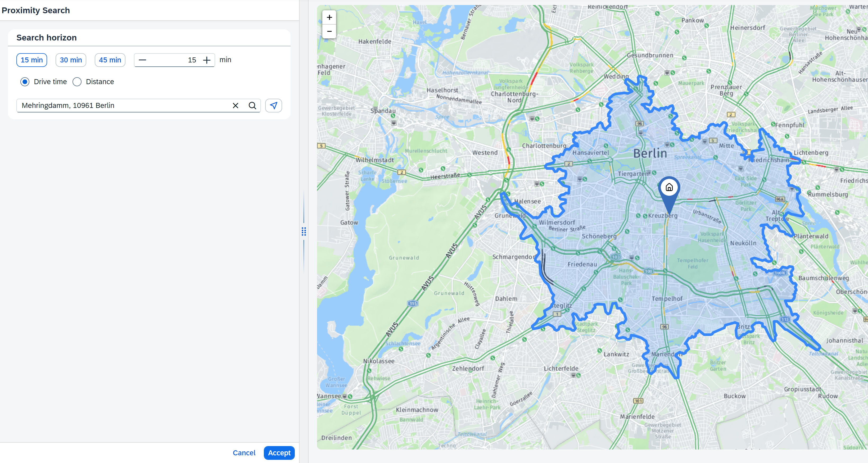The image size is (868, 463).
Task: Decrease minutes with minus stepper
Action: (143, 60)
